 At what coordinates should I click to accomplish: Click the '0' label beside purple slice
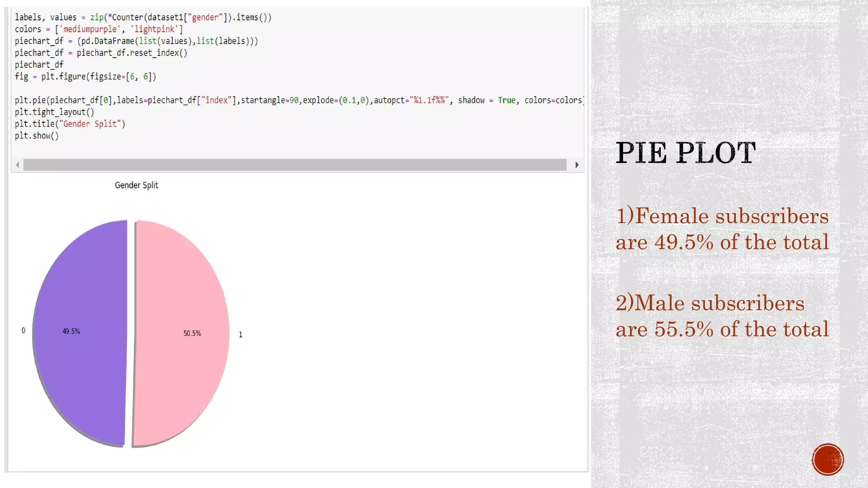pos(23,330)
